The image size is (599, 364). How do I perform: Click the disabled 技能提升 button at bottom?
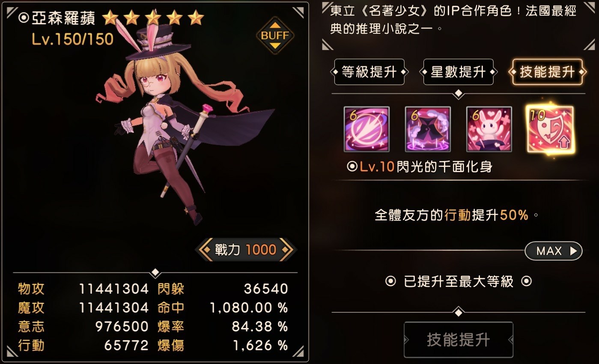tap(458, 340)
